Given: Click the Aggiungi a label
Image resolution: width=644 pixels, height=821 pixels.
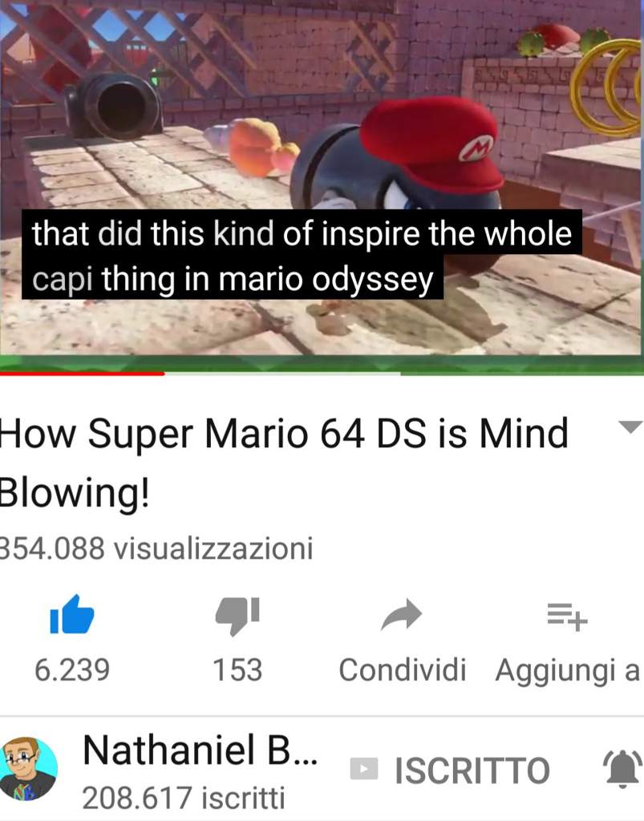Looking at the screenshot, I should 568,671.
